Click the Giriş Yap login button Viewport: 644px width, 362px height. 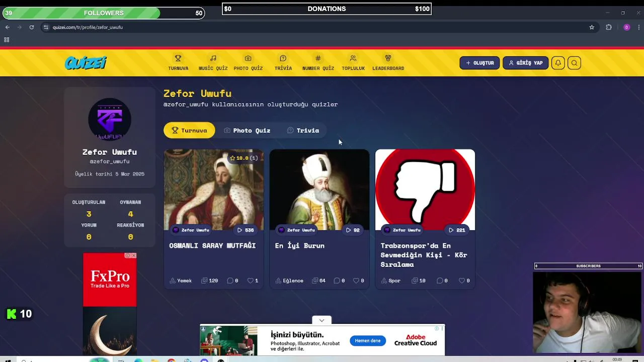[525, 63]
